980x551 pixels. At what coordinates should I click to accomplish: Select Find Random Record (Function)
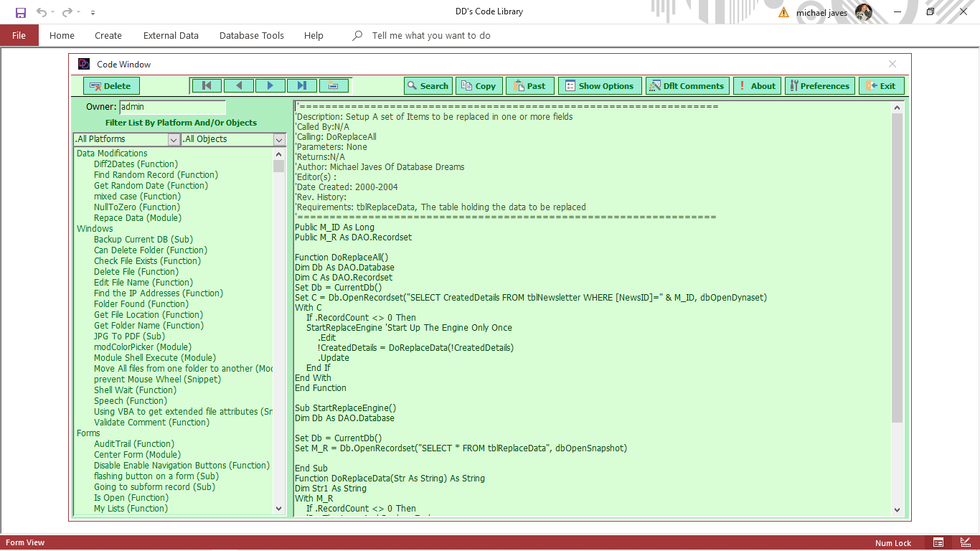156,175
